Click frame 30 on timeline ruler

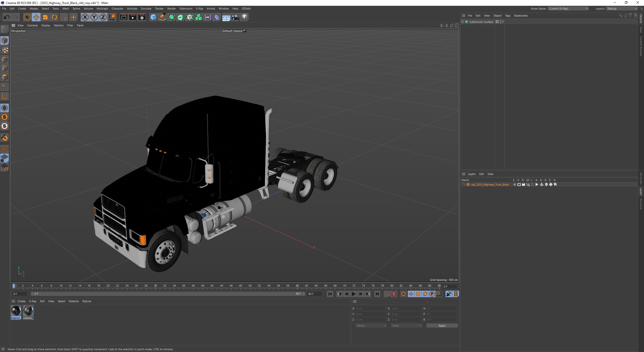click(155, 286)
